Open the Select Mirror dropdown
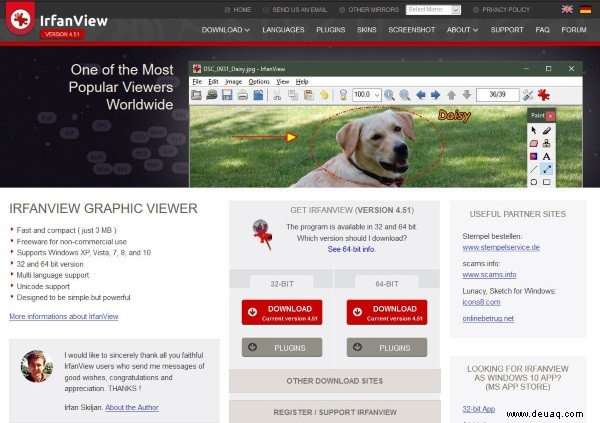Screen dimensions: 600x423 (x=433, y=10)
